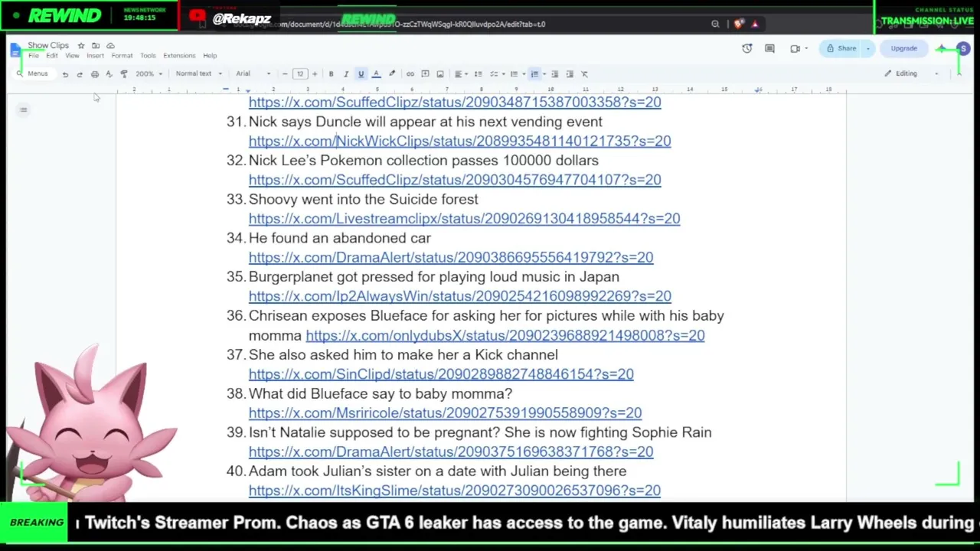980x551 pixels.
Task: Click the Google Docs home icon
Action: [x=15, y=51]
